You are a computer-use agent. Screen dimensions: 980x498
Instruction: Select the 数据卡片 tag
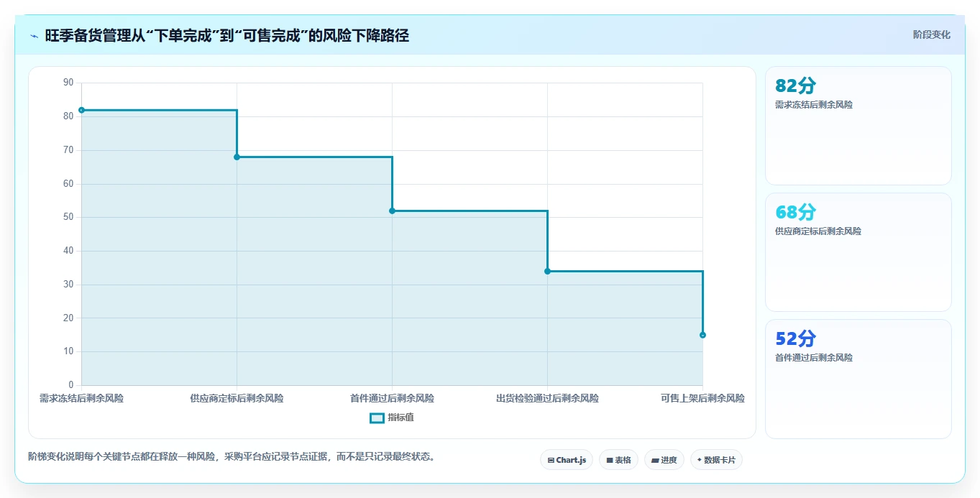pyautogui.click(x=716, y=460)
